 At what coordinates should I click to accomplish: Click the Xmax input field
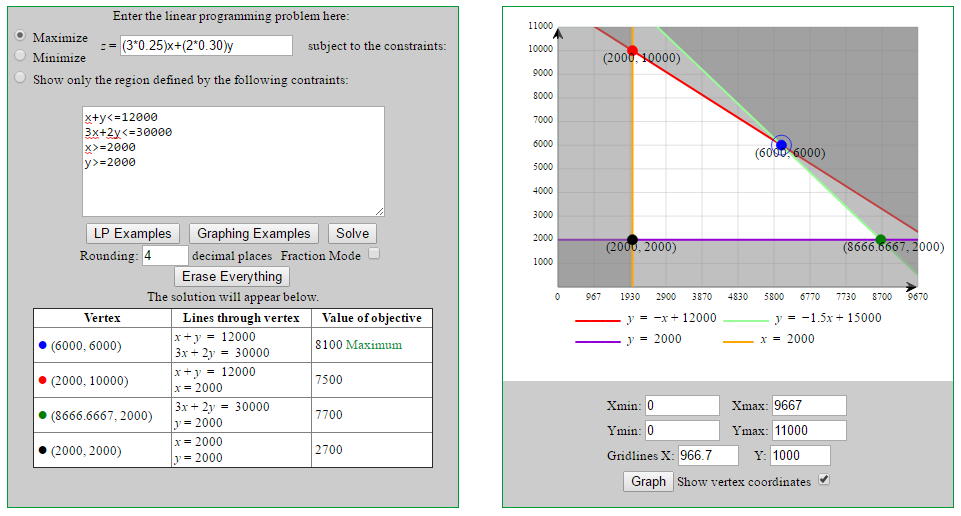click(809, 406)
